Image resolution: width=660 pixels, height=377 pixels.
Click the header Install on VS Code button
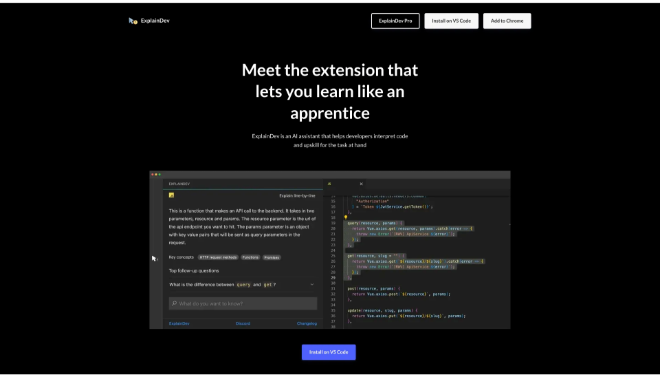point(451,21)
